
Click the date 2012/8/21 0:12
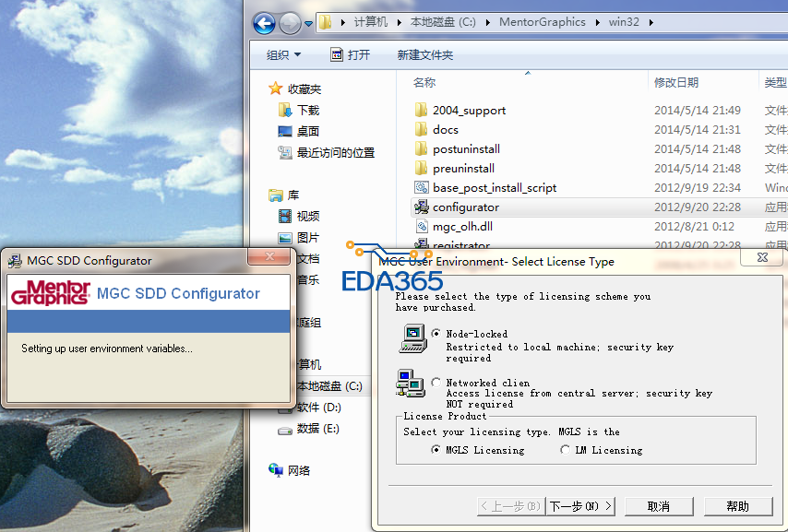coord(694,227)
